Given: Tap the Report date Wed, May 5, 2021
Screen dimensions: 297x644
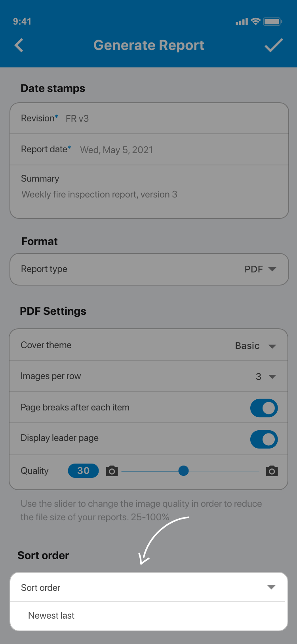Looking at the screenshot, I should coord(116,150).
